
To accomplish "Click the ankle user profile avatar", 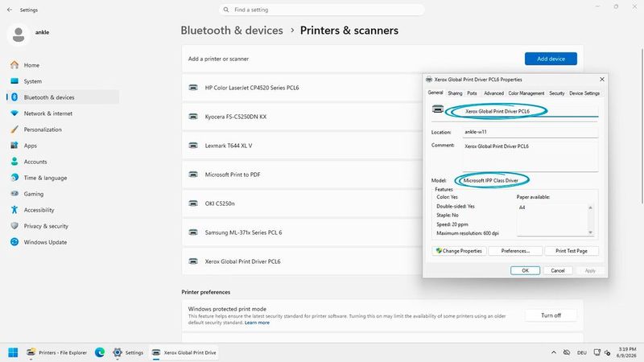I will click(19, 35).
